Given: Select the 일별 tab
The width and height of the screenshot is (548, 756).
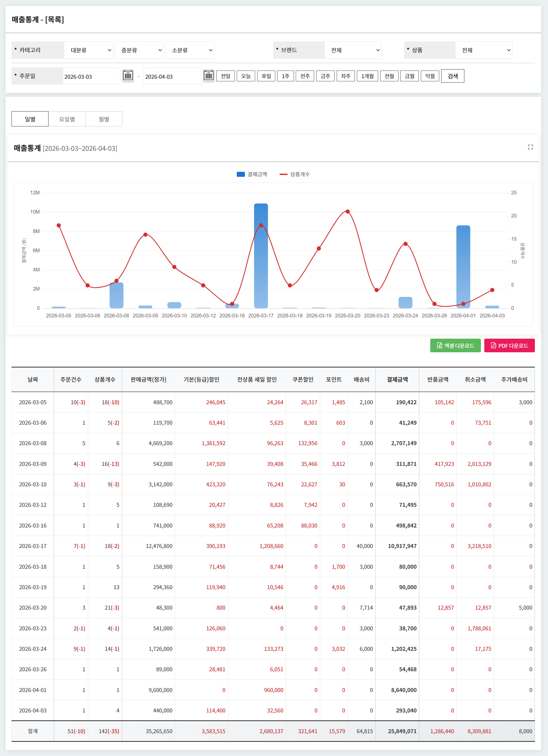Looking at the screenshot, I should click(x=30, y=119).
